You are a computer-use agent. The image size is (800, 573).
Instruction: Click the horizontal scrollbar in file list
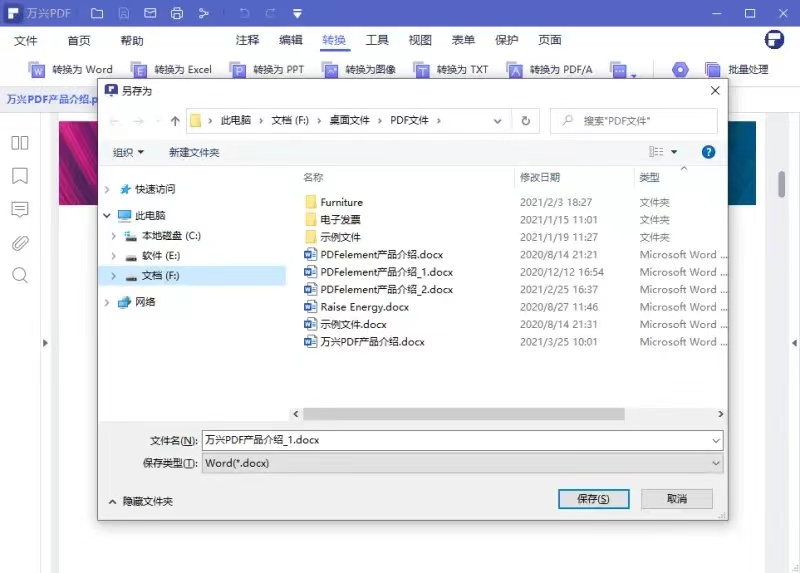tap(463, 414)
